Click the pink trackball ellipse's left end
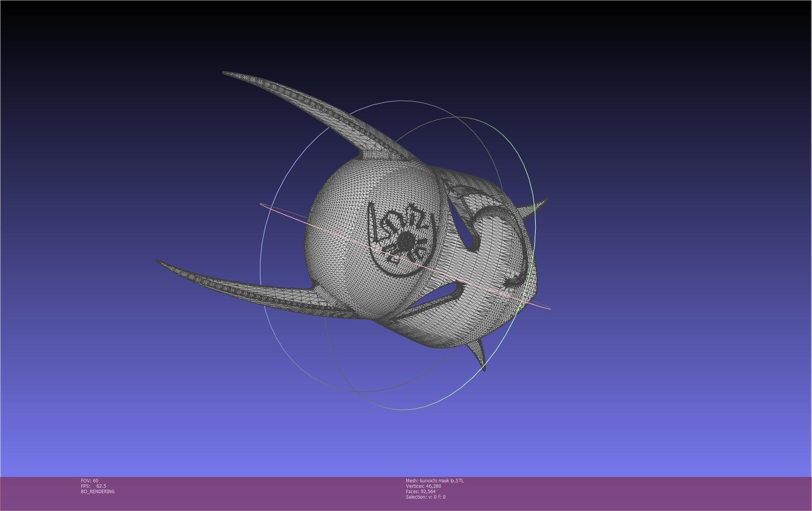812x511 pixels. (x=262, y=205)
